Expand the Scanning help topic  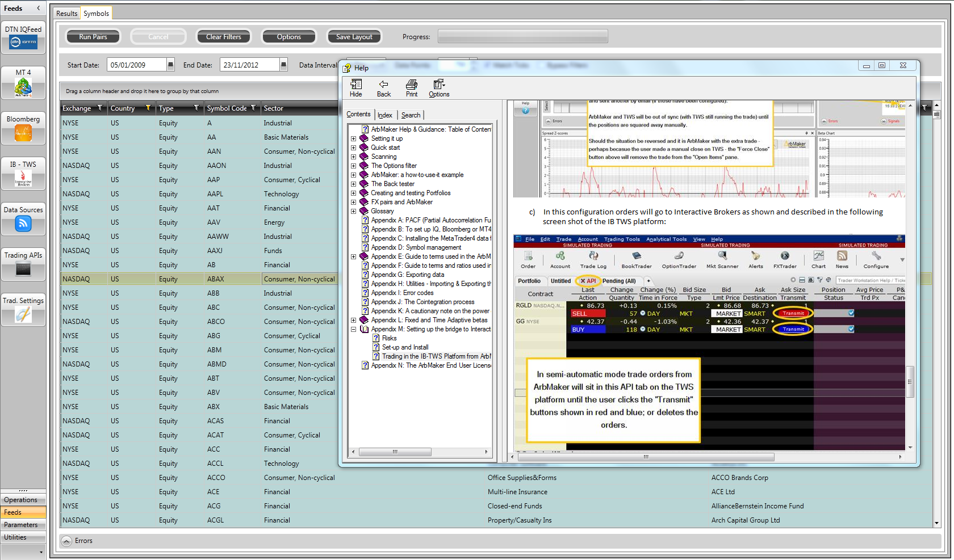[x=353, y=157]
